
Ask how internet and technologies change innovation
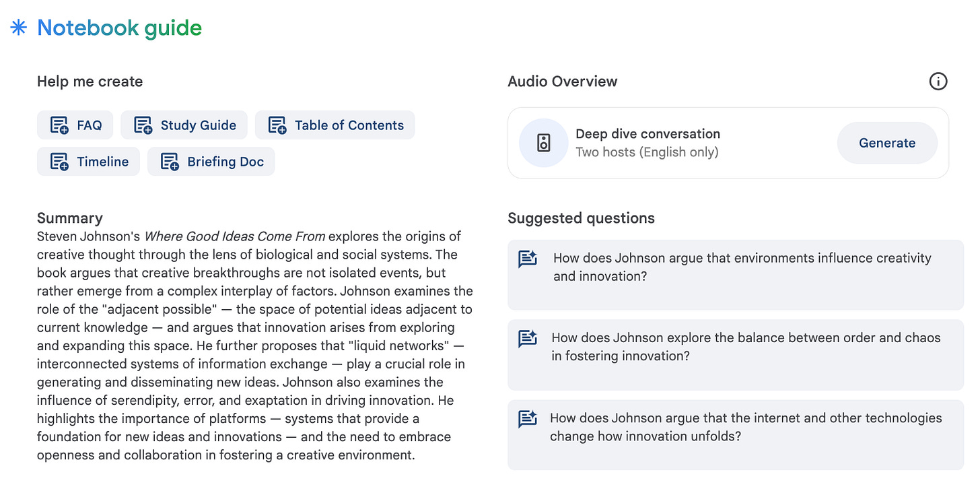click(x=736, y=434)
